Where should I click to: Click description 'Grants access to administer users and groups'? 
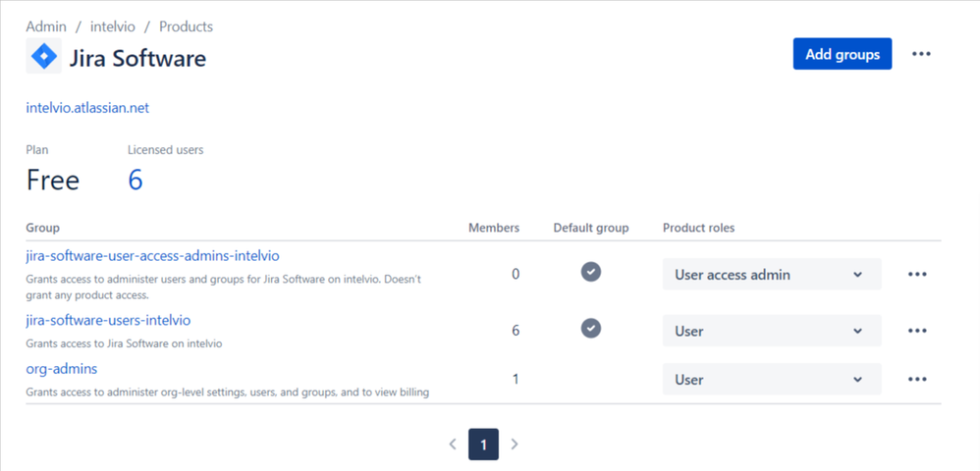[x=223, y=287]
